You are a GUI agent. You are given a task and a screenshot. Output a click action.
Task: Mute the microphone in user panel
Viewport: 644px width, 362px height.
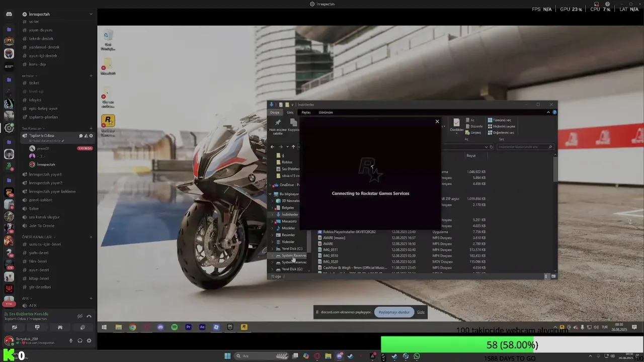(70, 341)
